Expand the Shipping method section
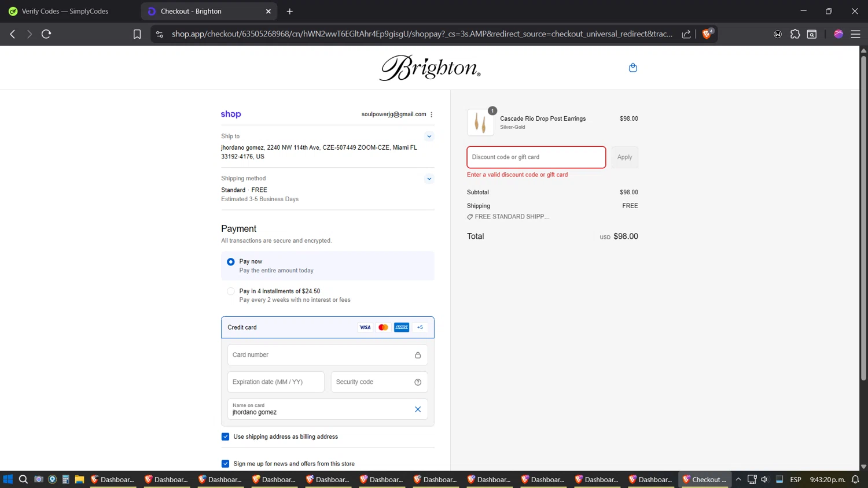Screen dimensions: 868x488 (429, 179)
